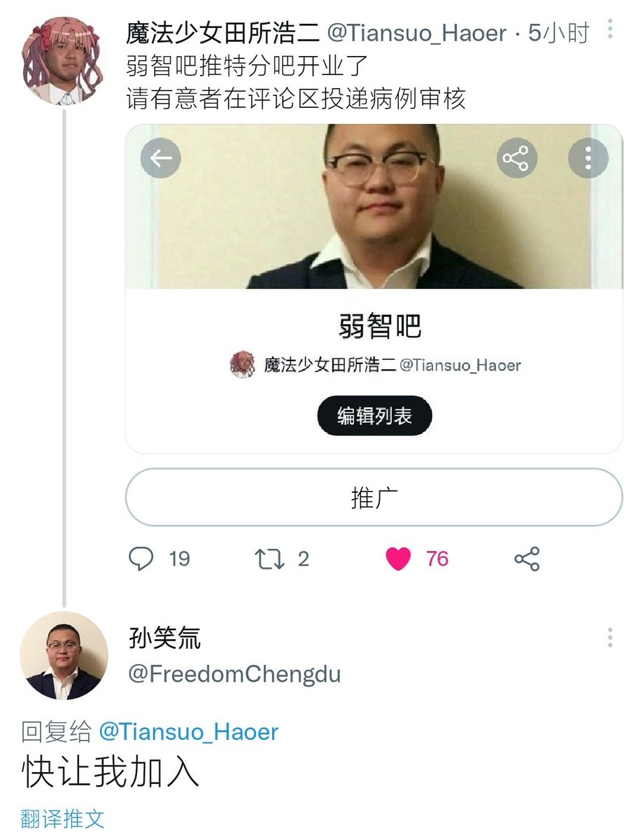
Task: Tap the share icon beside the likes
Action: click(527, 559)
